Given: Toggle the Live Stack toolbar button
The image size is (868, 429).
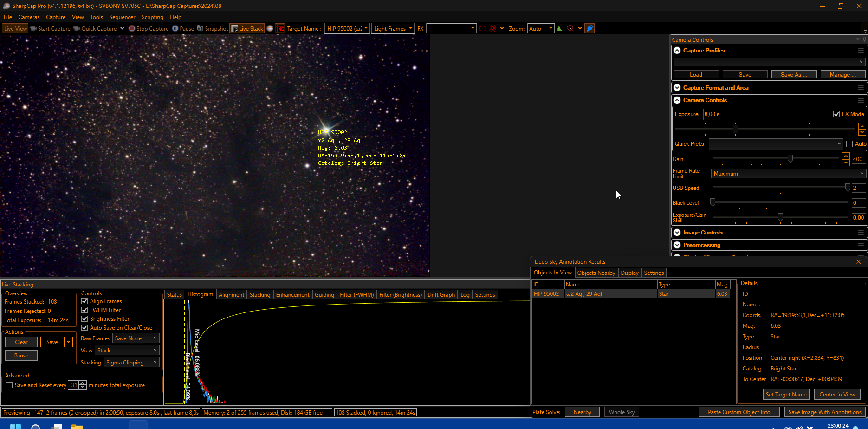Looking at the screenshot, I should click(247, 29).
